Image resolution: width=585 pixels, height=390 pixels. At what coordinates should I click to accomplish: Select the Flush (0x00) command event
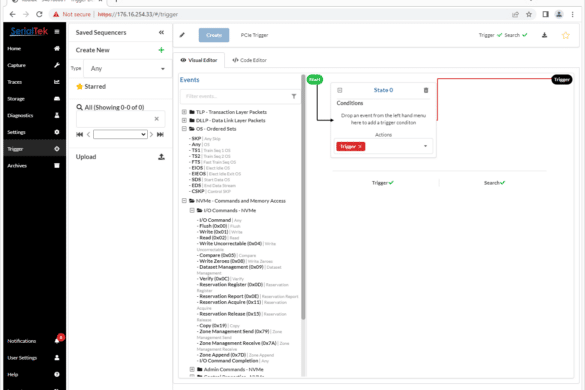219,226
